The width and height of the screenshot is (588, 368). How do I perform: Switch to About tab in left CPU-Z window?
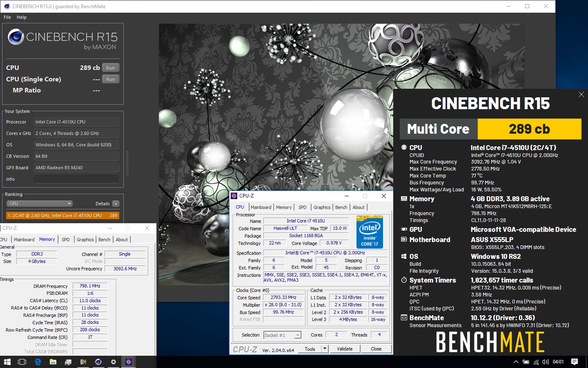click(x=122, y=240)
